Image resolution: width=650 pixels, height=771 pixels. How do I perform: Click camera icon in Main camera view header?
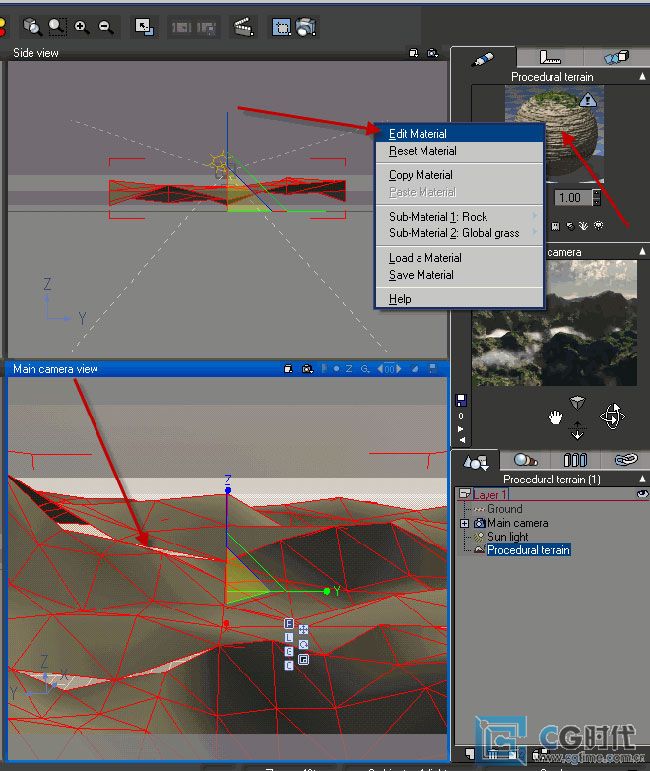click(x=308, y=369)
